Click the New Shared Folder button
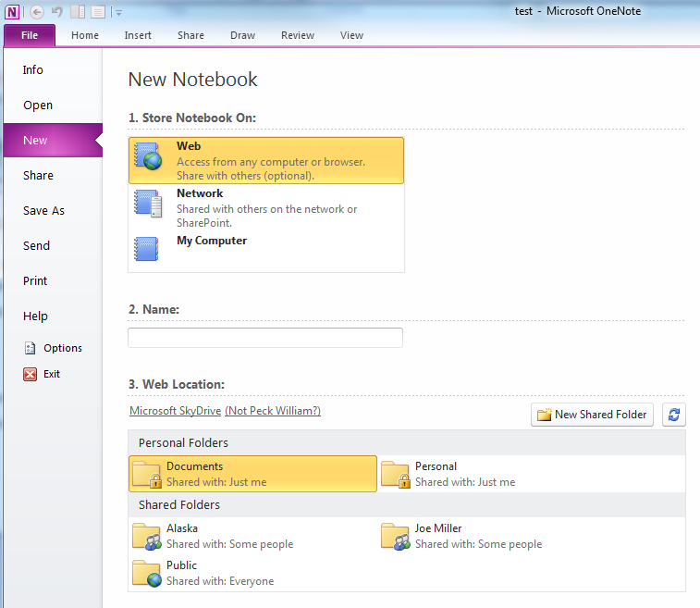The image size is (700, 608). click(x=592, y=415)
